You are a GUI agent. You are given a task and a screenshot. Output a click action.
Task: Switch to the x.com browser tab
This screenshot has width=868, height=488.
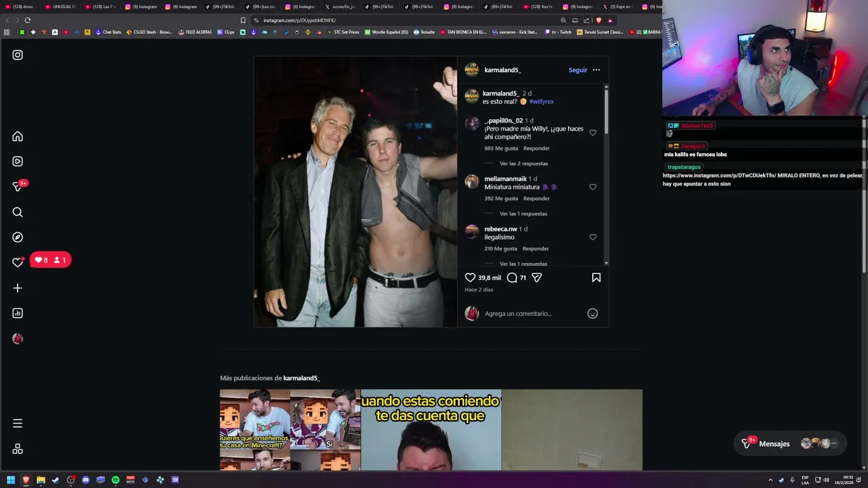[340, 7]
